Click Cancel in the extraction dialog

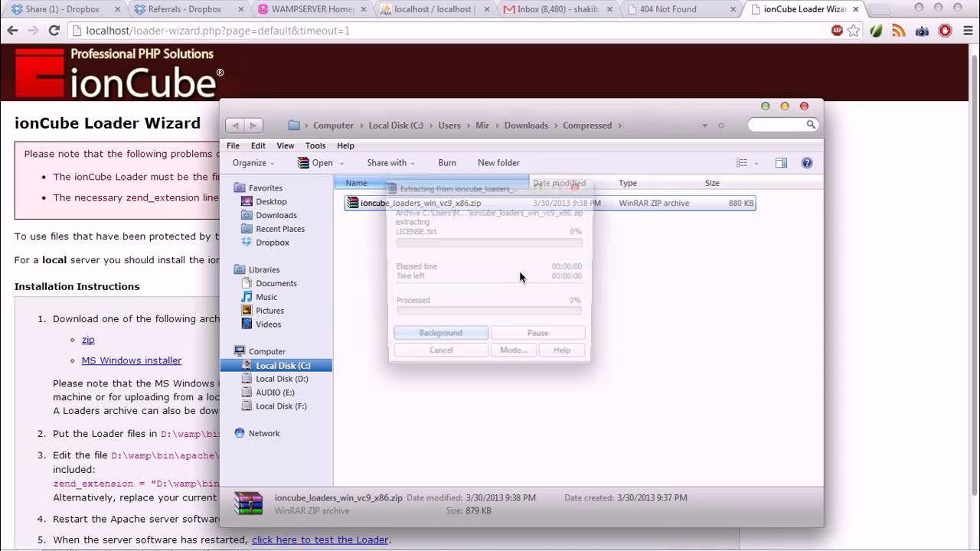441,350
